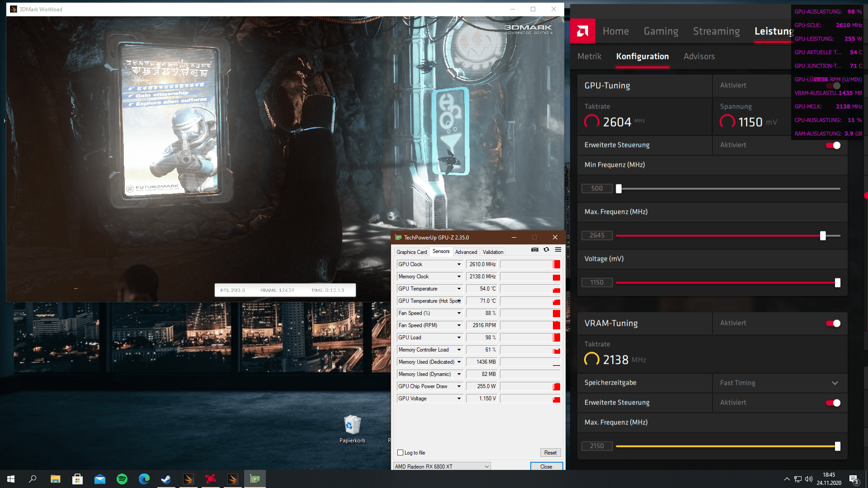The height and width of the screenshot is (488, 868).
Task: Open the AMD Radeon RX 6800 XT selector
Action: coord(441,466)
